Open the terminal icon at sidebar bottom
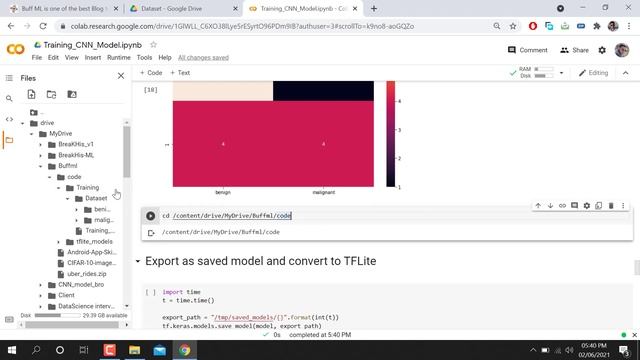The width and height of the screenshot is (640, 360). tap(9, 319)
